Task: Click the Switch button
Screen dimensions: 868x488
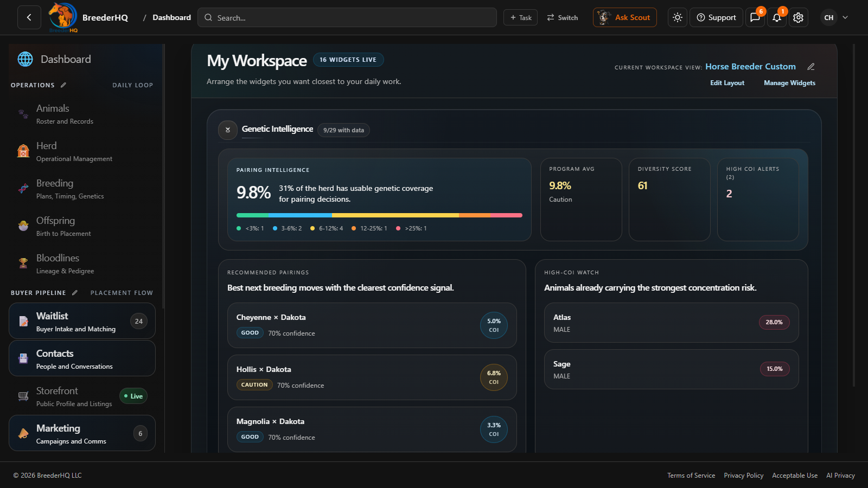Action: click(563, 17)
